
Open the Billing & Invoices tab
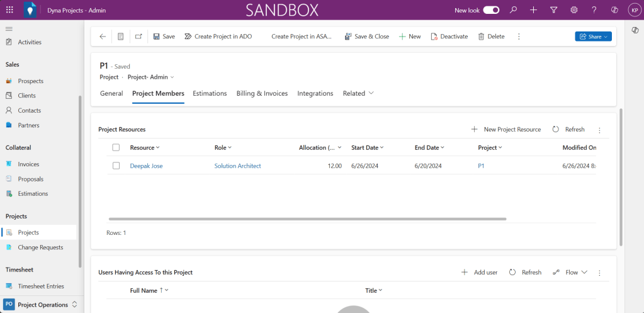click(x=262, y=93)
